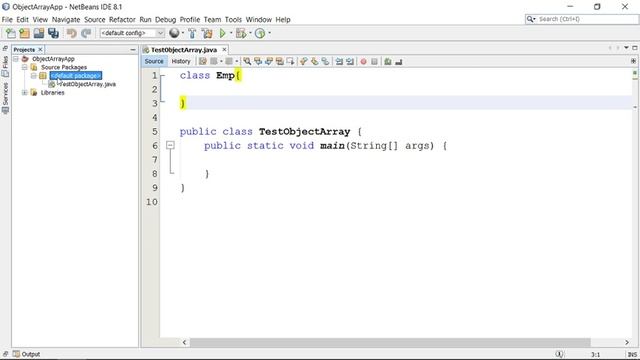Click the editor horizontal scrollbar
640x360 pixels.
coord(390,342)
